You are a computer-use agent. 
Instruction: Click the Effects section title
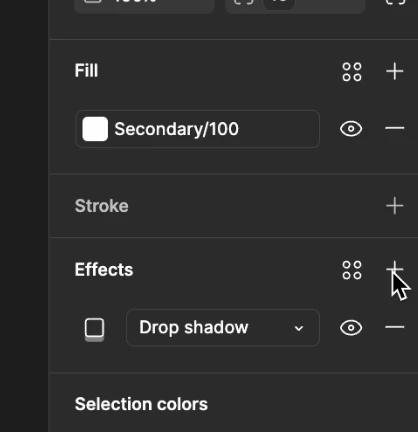tap(104, 270)
